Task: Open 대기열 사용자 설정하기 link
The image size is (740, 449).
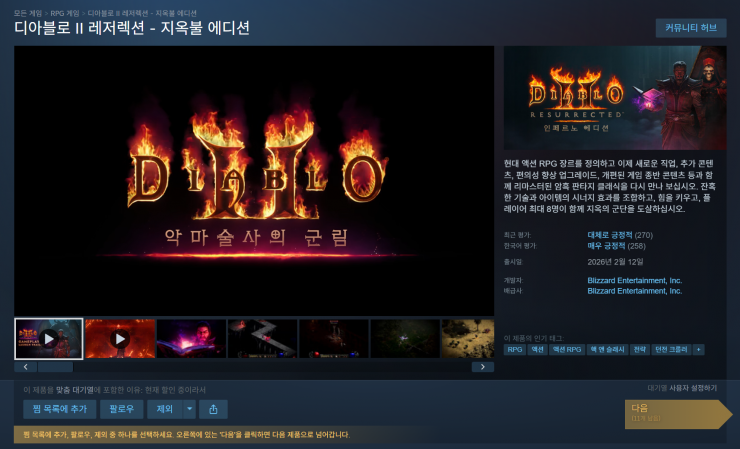Action: tap(682, 388)
